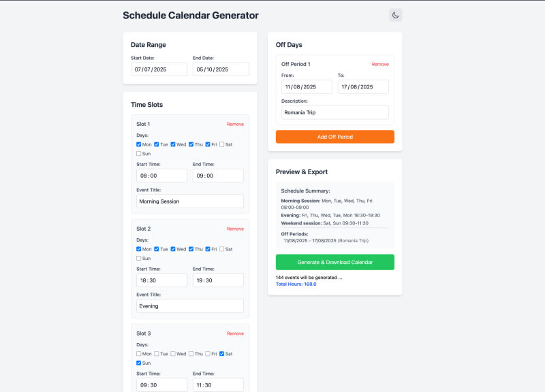
Task: Check Sat checkbox in Slot 1
Action: pos(222,144)
